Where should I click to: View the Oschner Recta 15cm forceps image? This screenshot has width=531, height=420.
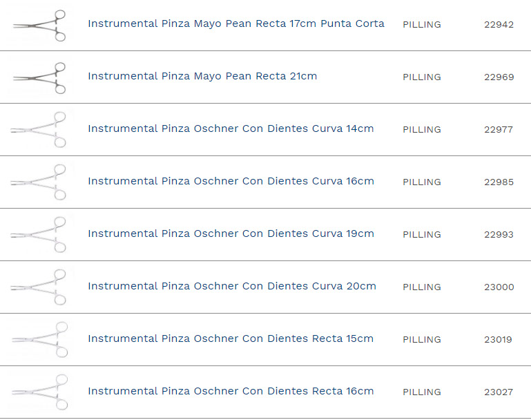pos(40,339)
